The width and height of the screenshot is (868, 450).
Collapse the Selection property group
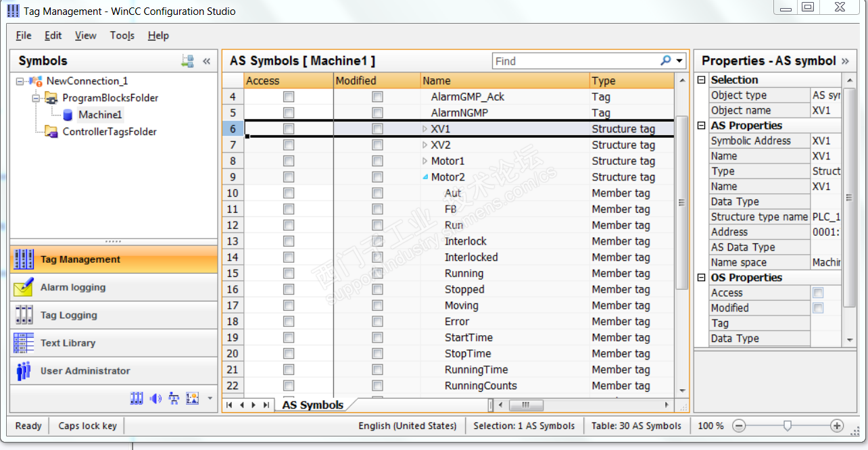click(702, 80)
